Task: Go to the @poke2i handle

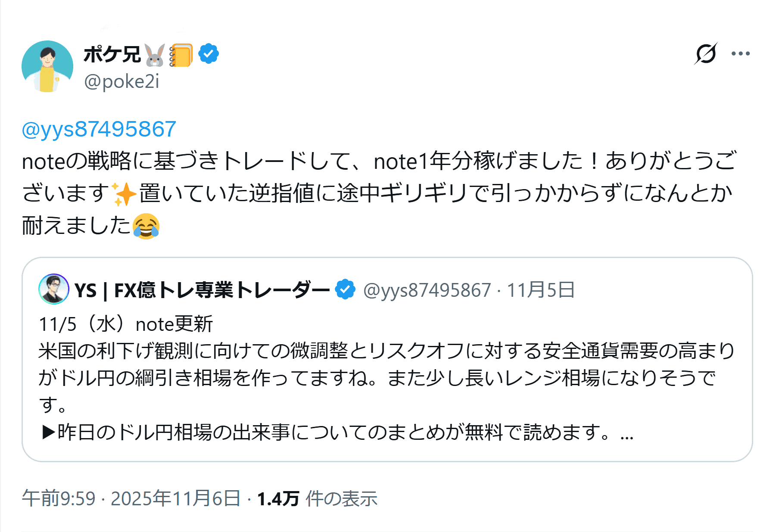Action: tap(122, 81)
